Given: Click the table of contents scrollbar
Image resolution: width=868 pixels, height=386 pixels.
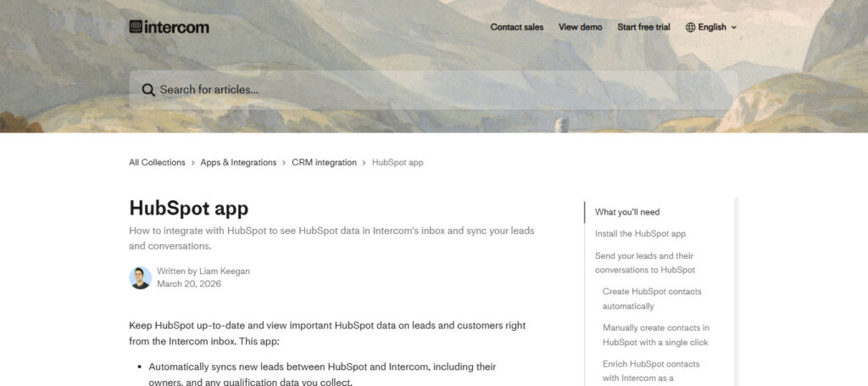Looking at the screenshot, I should point(737,291).
